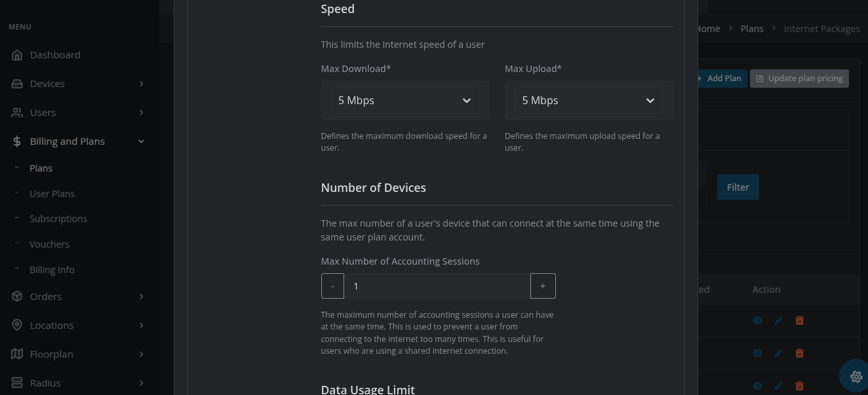Apply the Filter button
Screen dimensions: 868x395
pyautogui.click(x=738, y=187)
